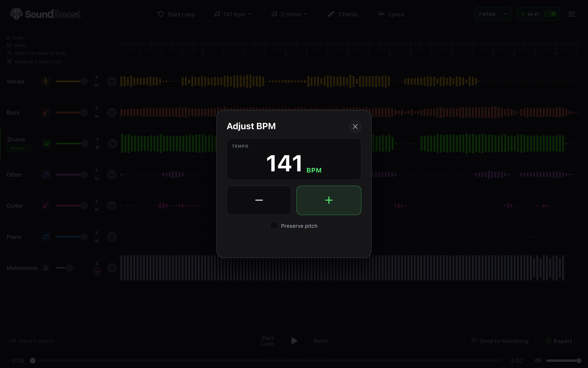Close the Adjust BPM dialog
Image resolution: width=588 pixels, height=368 pixels.
pyautogui.click(x=355, y=126)
